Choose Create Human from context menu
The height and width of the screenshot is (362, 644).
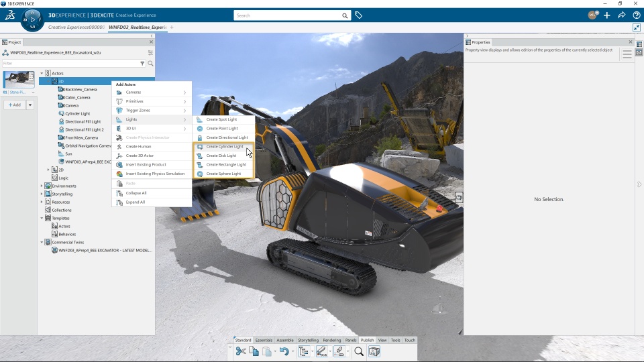tap(152, 147)
